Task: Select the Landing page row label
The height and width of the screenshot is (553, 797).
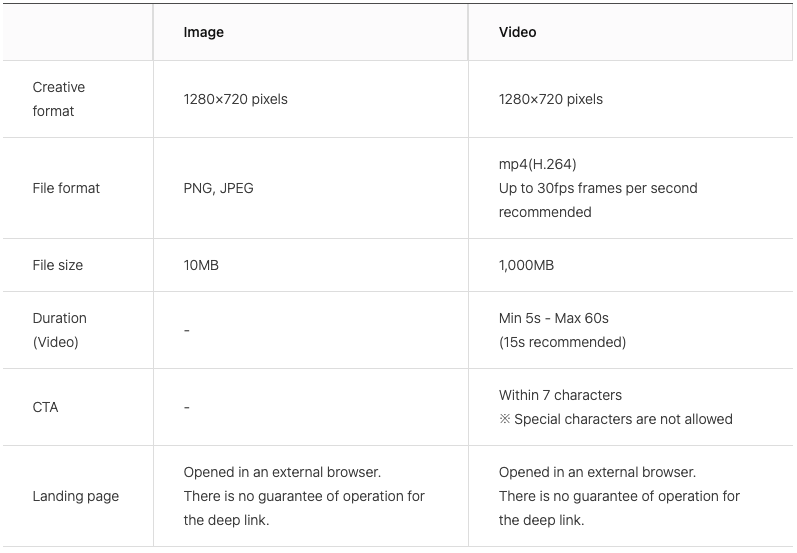Action: (x=75, y=496)
